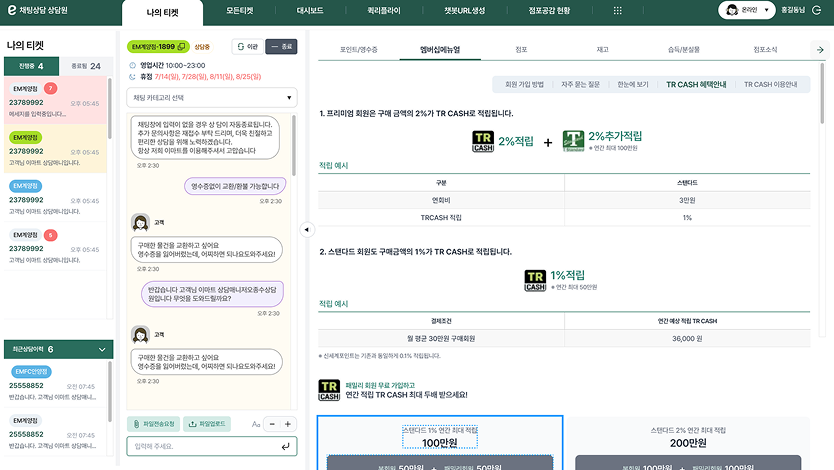The height and width of the screenshot is (470, 834).
Task: Click the 파일전송요청 paperclip button
Action: (x=155, y=424)
